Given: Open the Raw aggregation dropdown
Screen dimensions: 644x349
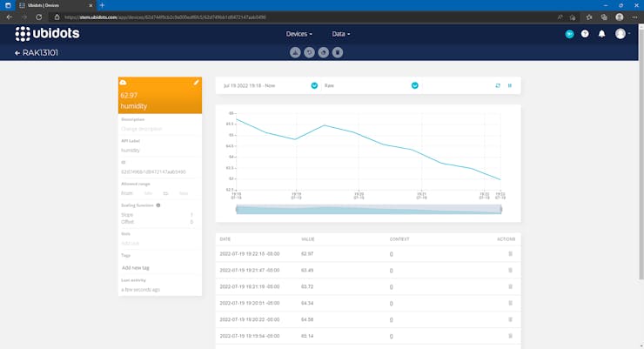Looking at the screenshot, I should coord(415,85).
